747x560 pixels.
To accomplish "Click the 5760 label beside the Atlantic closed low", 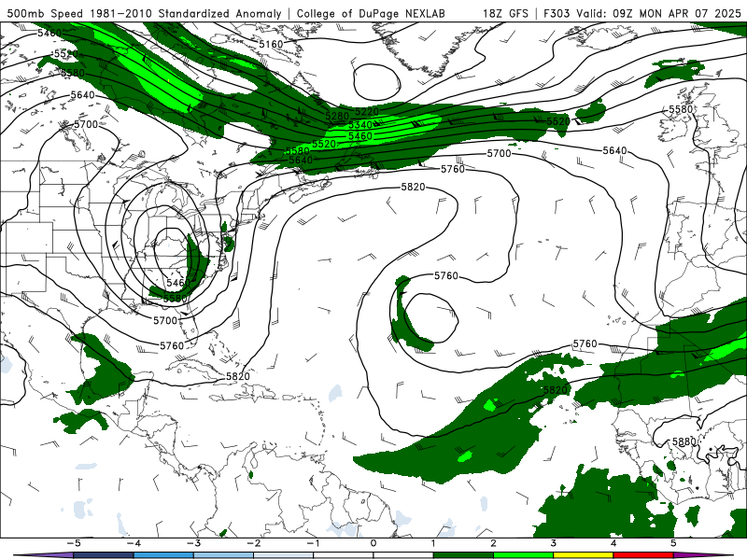I will pos(446,275).
